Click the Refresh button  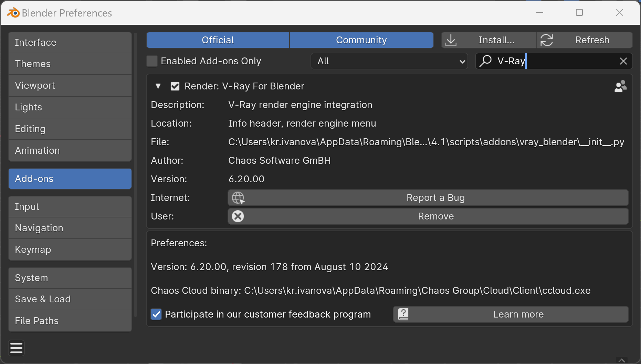coord(585,40)
